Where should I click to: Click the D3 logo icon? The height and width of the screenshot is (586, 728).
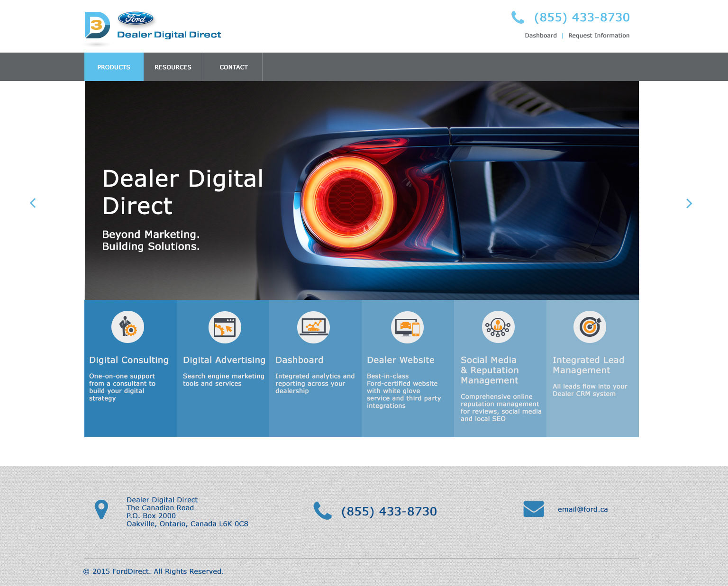pyautogui.click(x=97, y=25)
